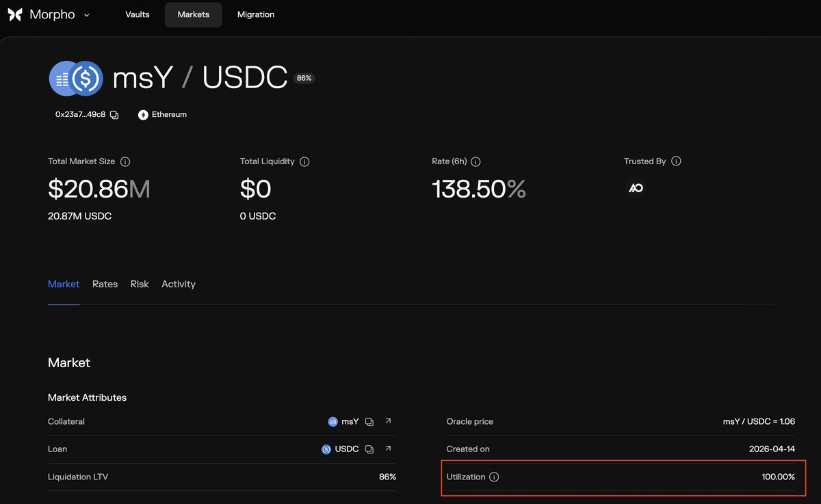821x504 pixels.
Task: Click the Ethereum network icon
Action: click(x=143, y=115)
